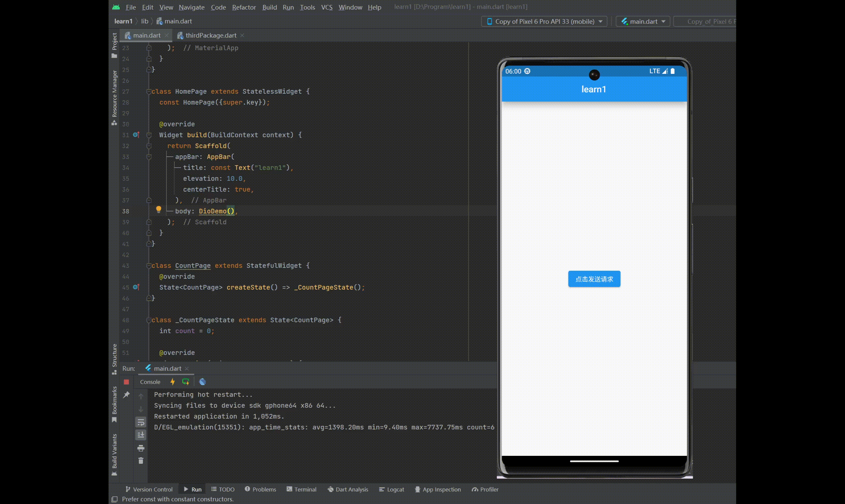Open the Refactor menu
Viewport: 845px width, 504px height.
pos(244,7)
